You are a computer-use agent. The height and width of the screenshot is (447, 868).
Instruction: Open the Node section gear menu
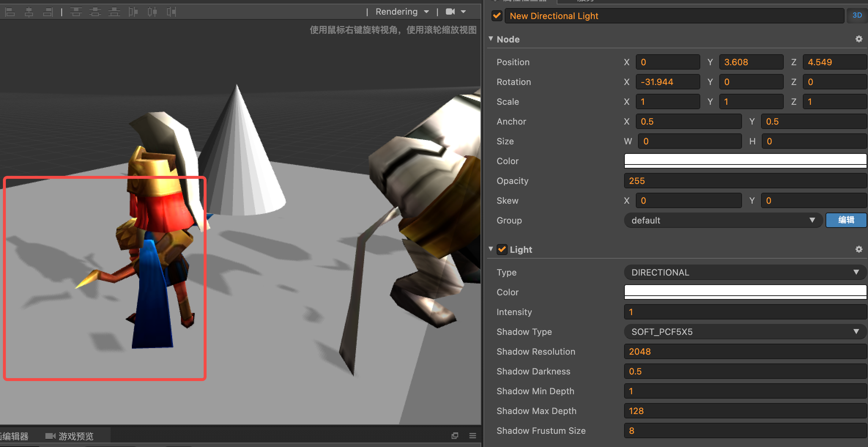click(x=859, y=39)
